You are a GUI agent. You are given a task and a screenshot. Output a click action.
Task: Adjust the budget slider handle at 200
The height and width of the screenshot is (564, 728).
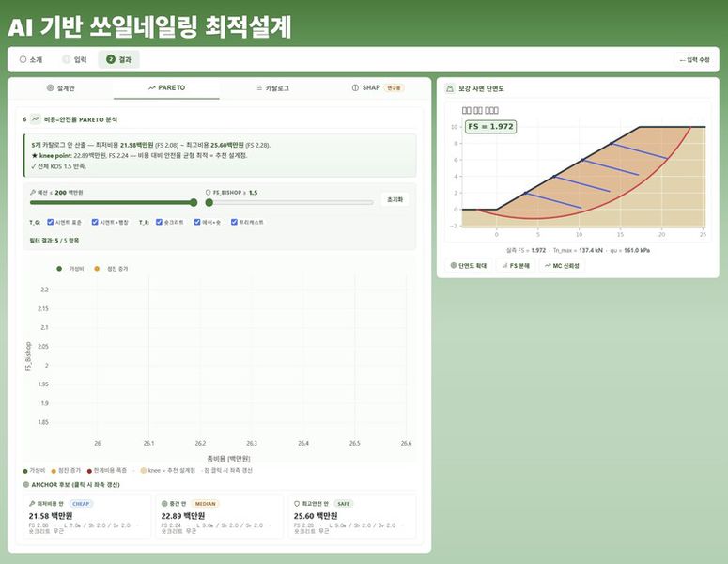click(194, 202)
